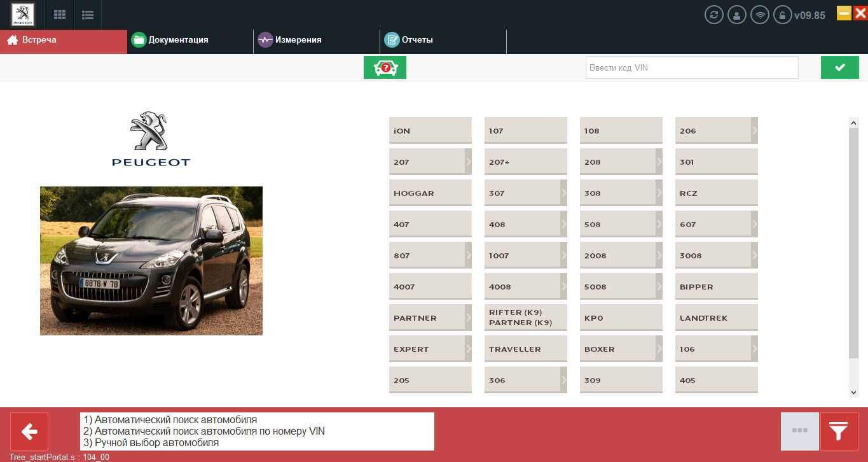This screenshot has height=462, width=868.
Task: Select the HOGGAR model
Action: pyautogui.click(x=431, y=193)
